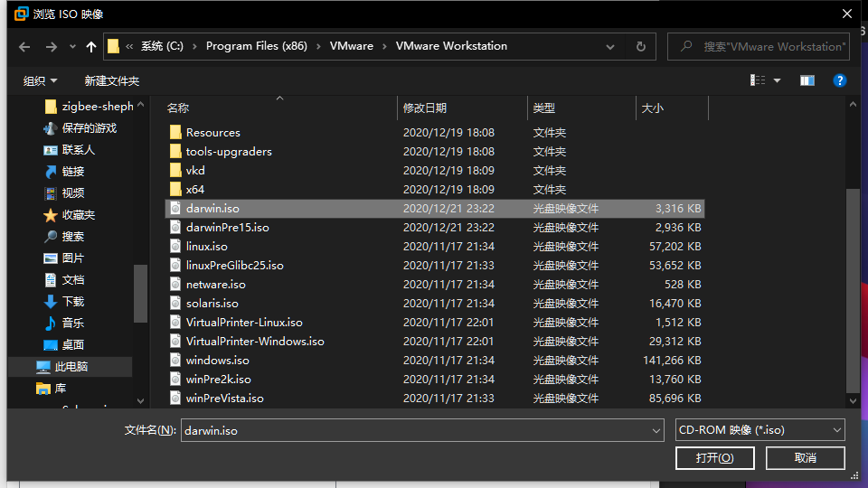868x488 pixels.
Task: Select 系统 (C:) in the address path
Action: 162,46
